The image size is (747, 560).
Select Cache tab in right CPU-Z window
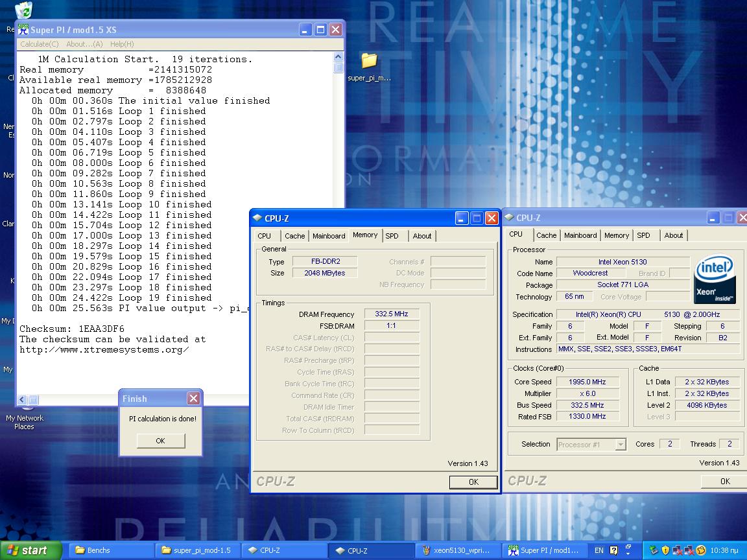pos(546,235)
